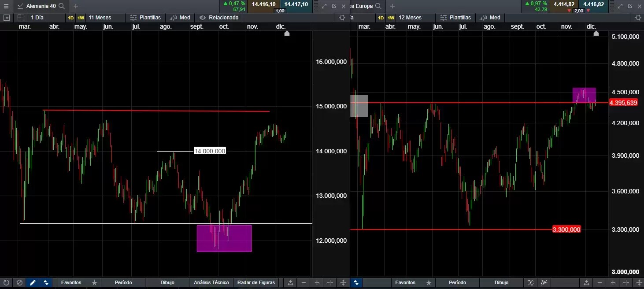Switch Europa chart to 1W interval
Screen dimensions: 644x289
tap(391, 18)
